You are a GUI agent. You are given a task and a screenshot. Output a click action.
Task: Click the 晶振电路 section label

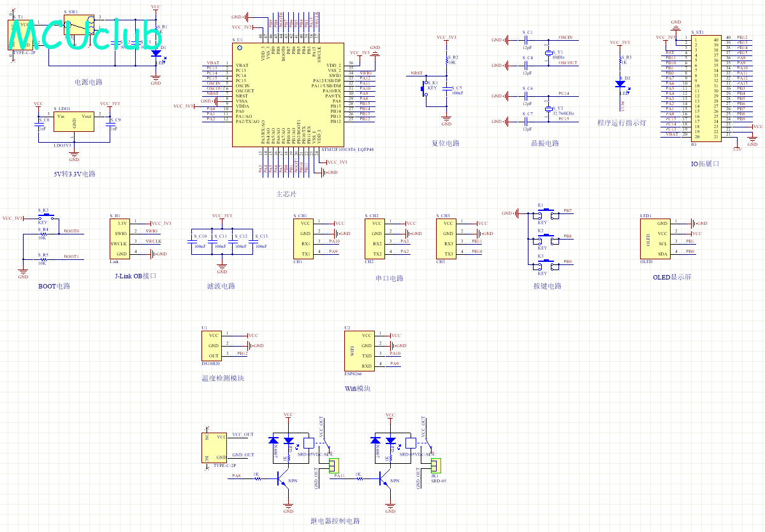coord(545,143)
